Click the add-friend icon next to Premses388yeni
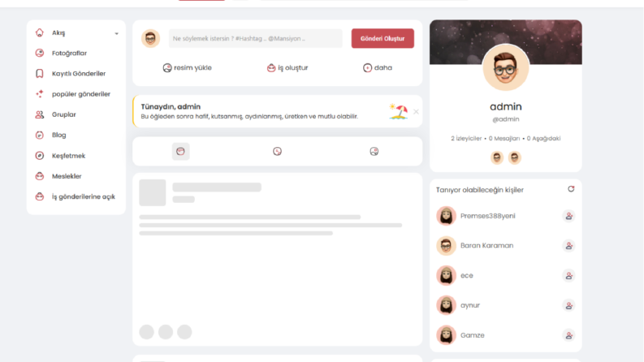 click(568, 216)
